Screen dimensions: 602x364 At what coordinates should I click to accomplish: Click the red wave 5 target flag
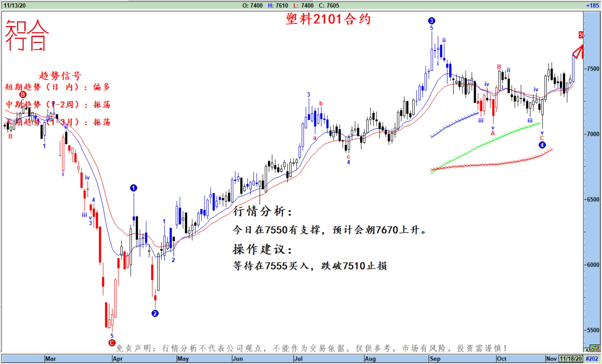click(x=581, y=35)
